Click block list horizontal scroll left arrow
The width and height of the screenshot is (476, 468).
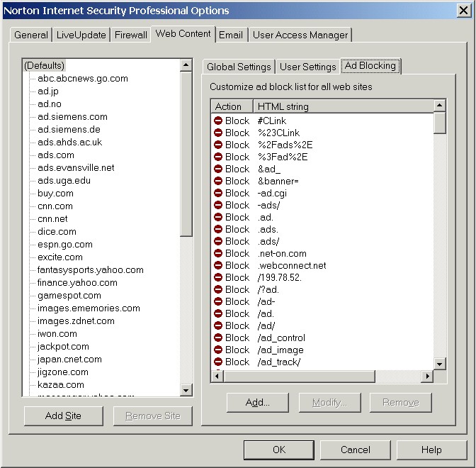[x=217, y=377]
